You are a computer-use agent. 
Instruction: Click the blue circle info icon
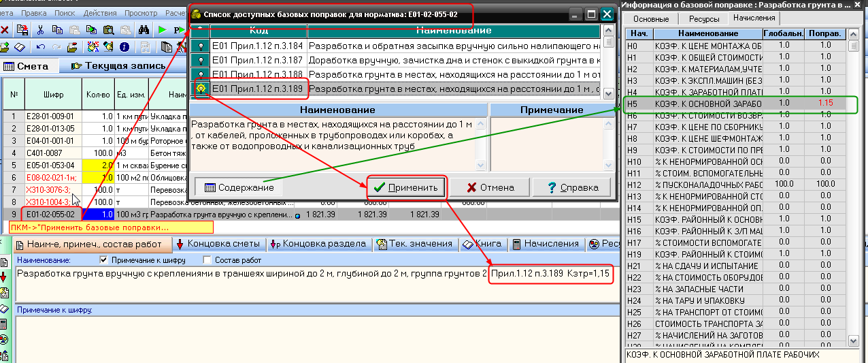pyautogui.click(x=124, y=47)
